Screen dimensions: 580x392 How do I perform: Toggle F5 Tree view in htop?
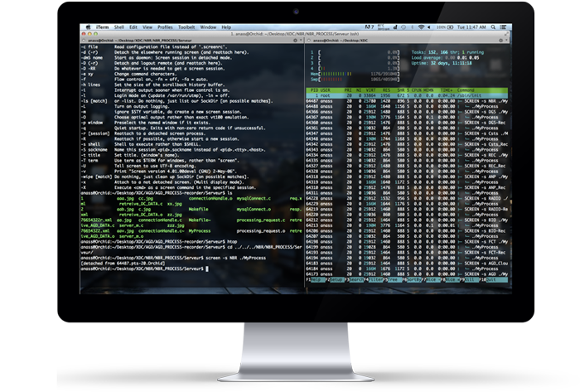[x=392, y=280]
